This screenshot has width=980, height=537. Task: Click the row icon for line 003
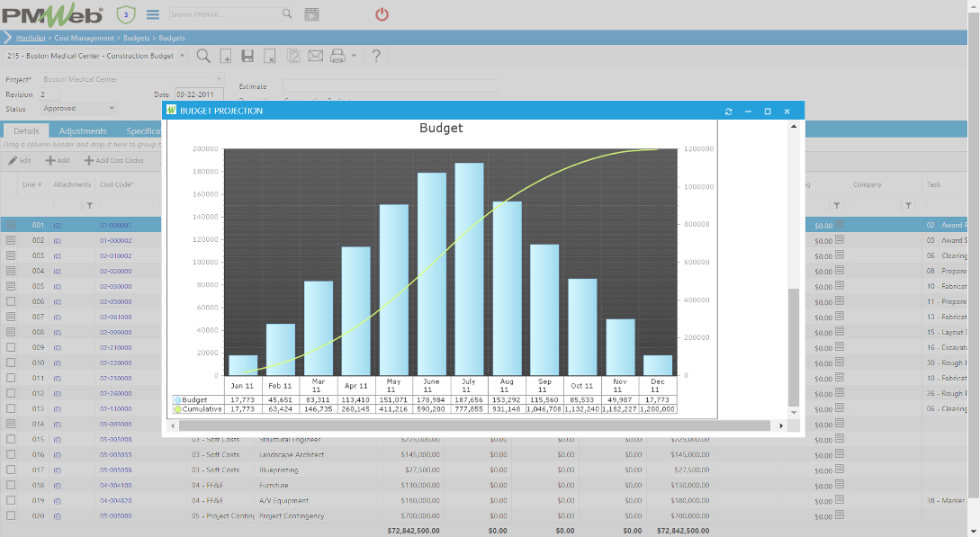(11, 255)
